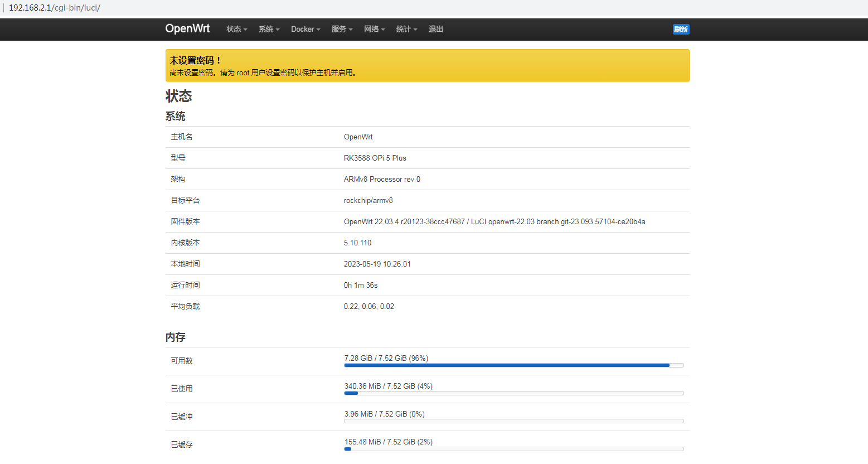868x464 pixels.
Task: Select the model value RK3588 OPi 5 Plus
Action: (375, 158)
